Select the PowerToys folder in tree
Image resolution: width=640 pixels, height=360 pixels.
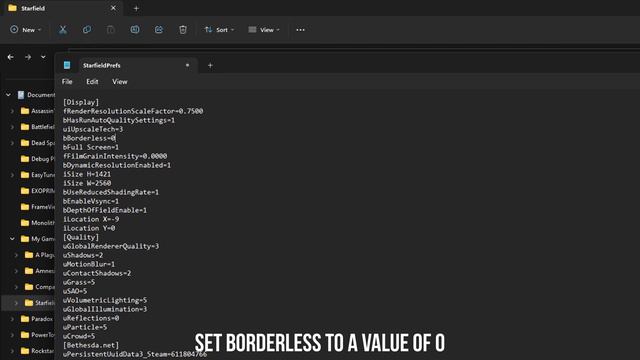38,335
